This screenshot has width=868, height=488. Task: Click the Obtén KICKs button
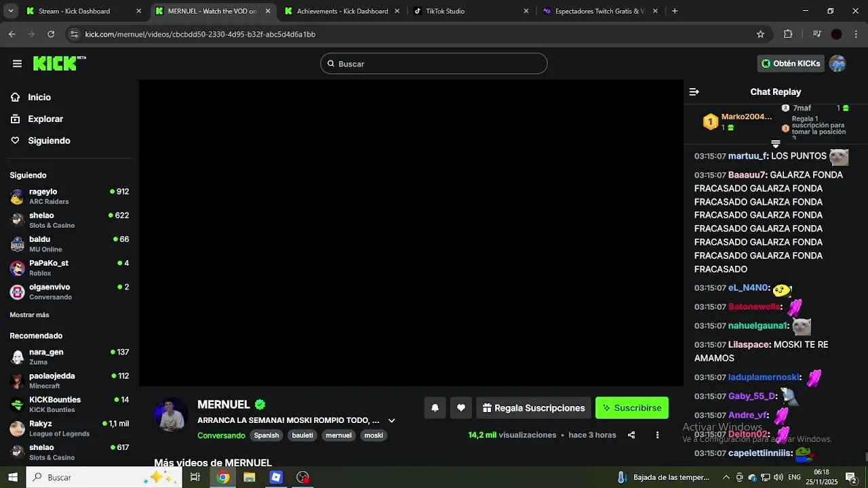[791, 64]
